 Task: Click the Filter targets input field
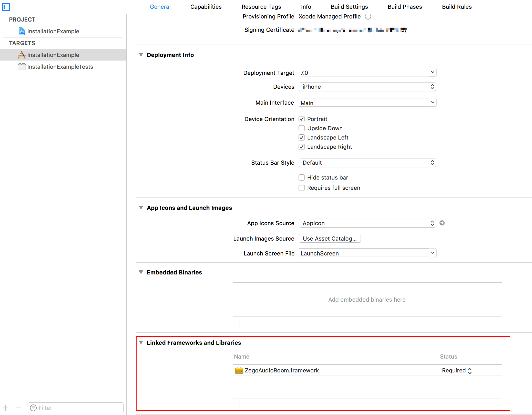coord(76,408)
